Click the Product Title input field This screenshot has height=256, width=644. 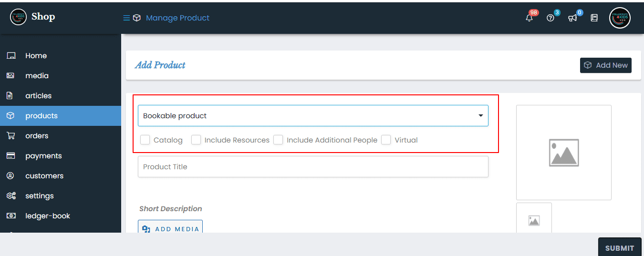(313, 167)
